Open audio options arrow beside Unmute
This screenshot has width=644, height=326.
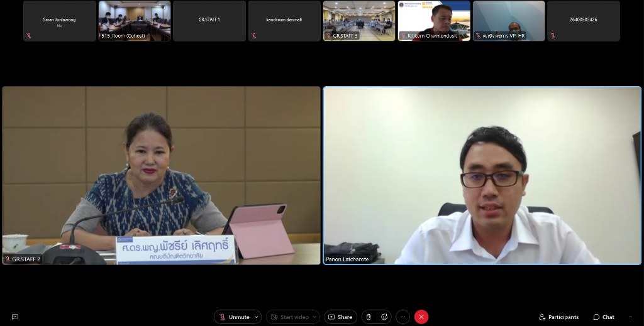point(256,317)
